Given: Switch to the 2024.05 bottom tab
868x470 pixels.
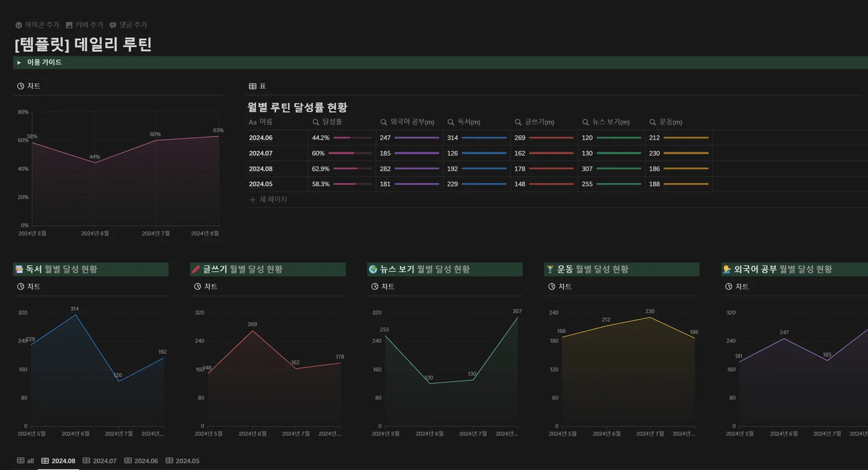Looking at the screenshot, I should point(183,461).
